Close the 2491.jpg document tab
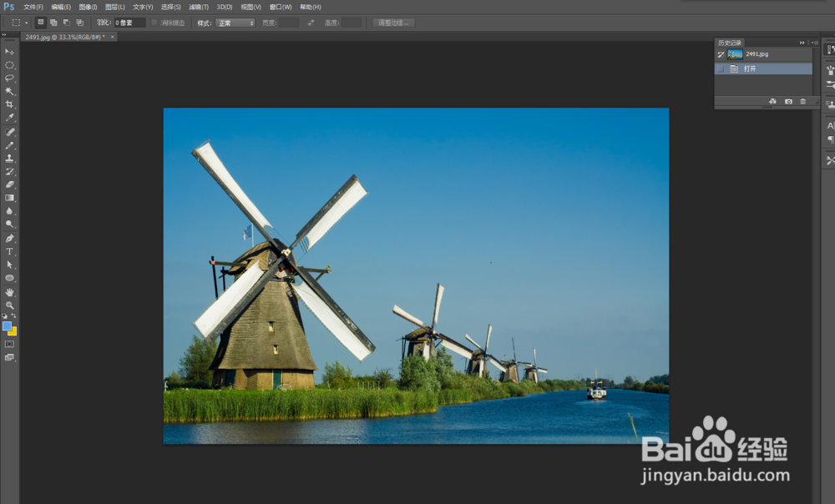Image resolution: width=835 pixels, height=504 pixels. tap(113, 37)
